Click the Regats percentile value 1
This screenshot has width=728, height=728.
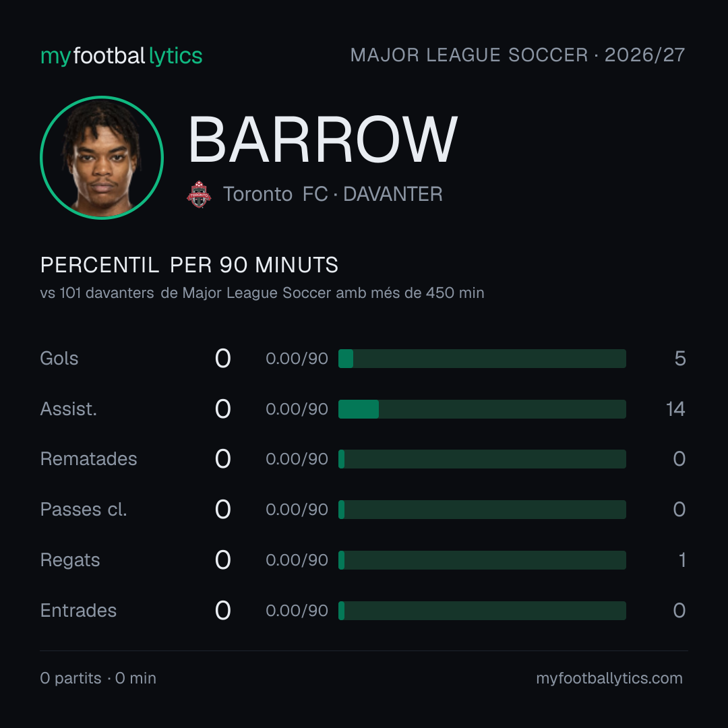coord(682,560)
